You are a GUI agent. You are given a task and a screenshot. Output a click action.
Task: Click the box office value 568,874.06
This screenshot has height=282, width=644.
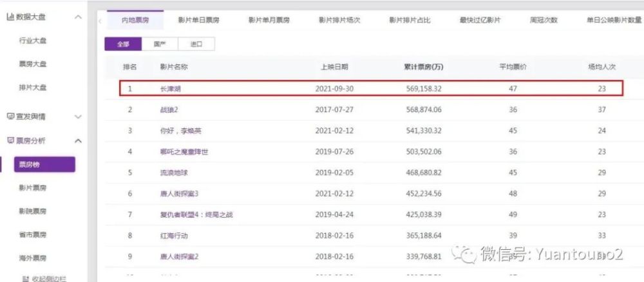pos(424,109)
